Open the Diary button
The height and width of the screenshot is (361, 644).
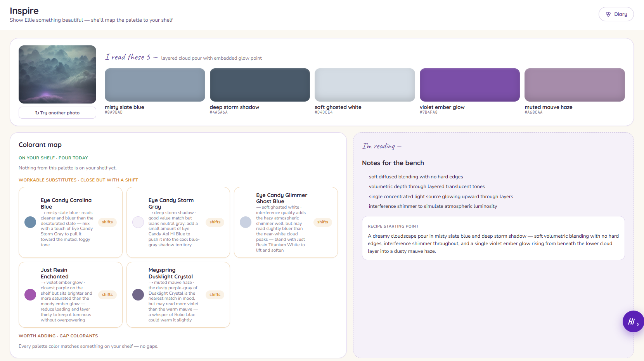(616, 14)
